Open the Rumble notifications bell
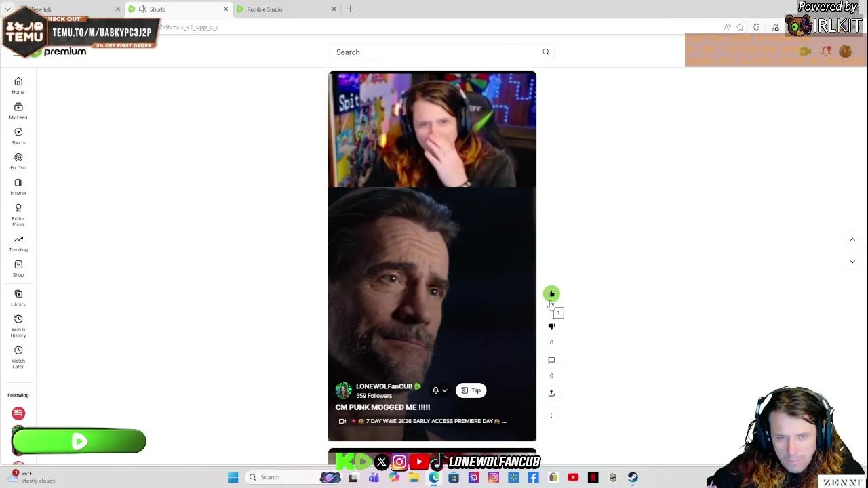Screen dimensions: 868x488 click(x=826, y=52)
